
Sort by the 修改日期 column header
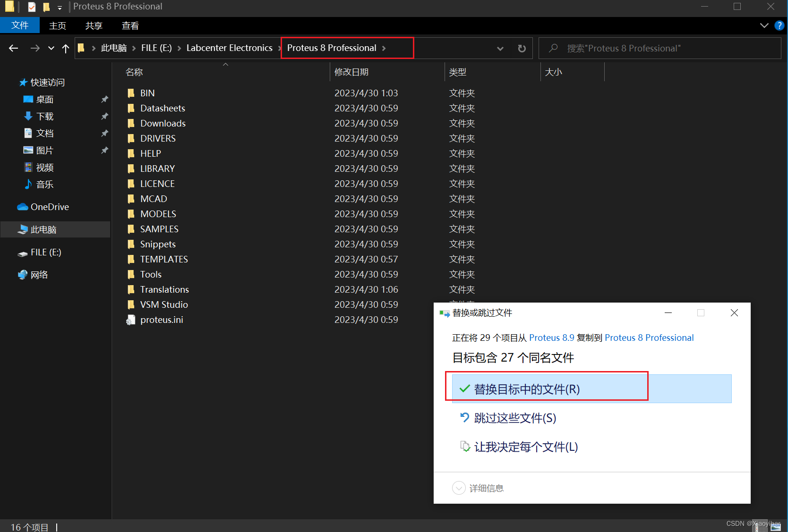(x=351, y=72)
